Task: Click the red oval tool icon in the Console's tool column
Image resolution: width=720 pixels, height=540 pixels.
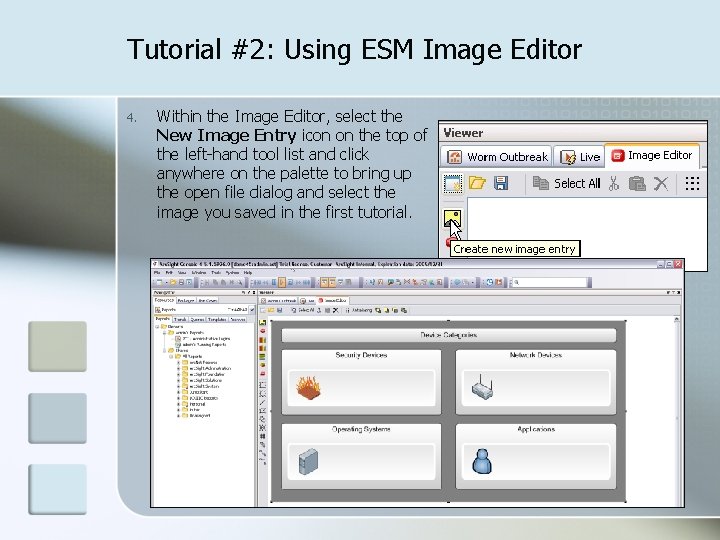Action: point(263,331)
